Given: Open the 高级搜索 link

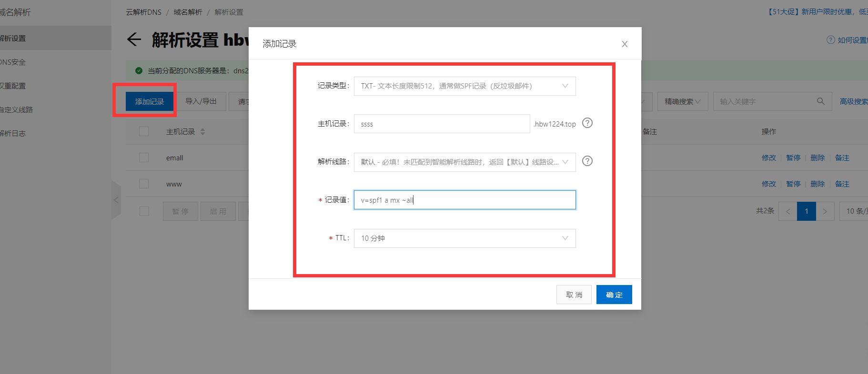Looking at the screenshot, I should (853, 101).
